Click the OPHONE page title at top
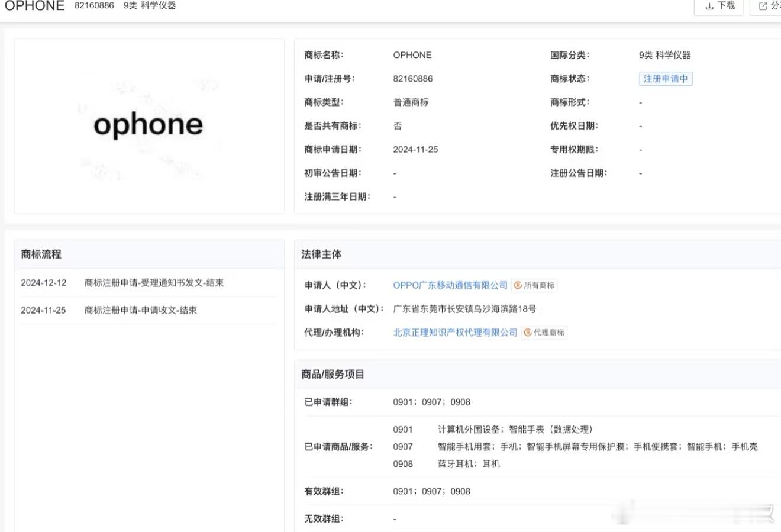This screenshot has width=781, height=532. [x=34, y=6]
